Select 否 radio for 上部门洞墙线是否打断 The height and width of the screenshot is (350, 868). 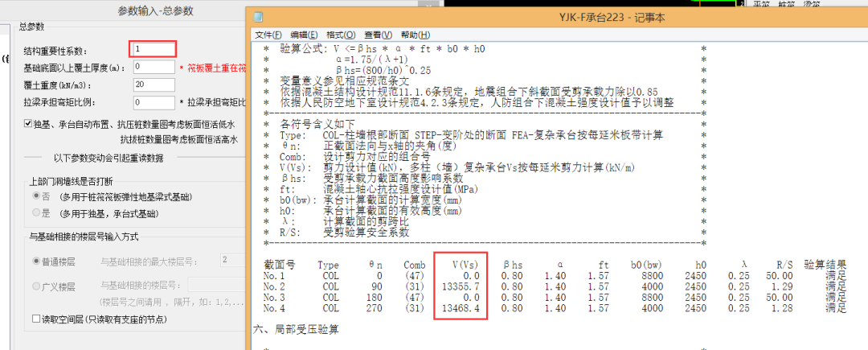(36, 196)
